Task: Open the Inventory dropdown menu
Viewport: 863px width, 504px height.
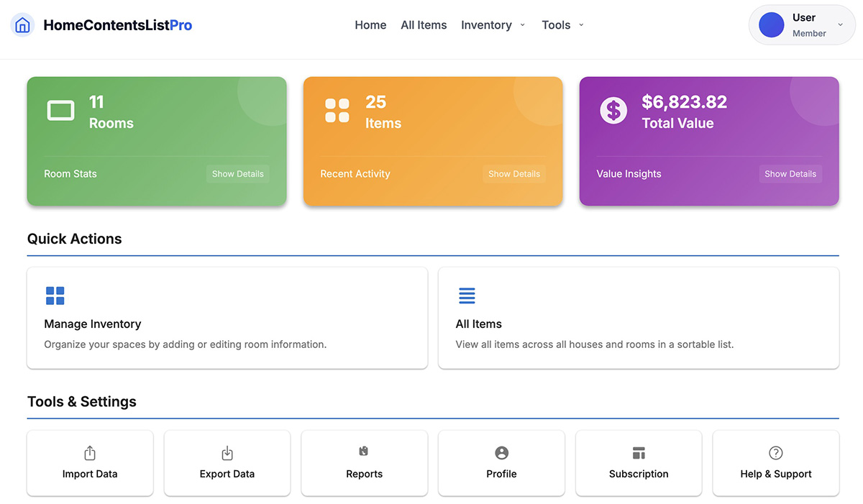Action: (493, 24)
